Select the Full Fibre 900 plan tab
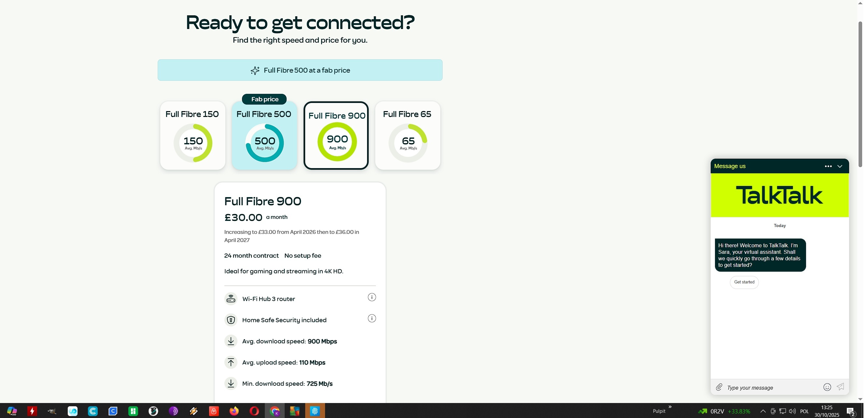Image resolution: width=868 pixels, height=418 pixels. point(336,136)
